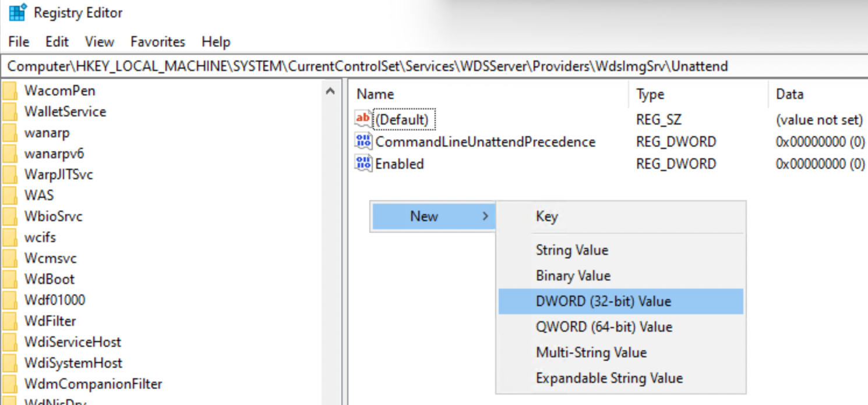
Task: Select the WdmCompanionFilter tree key
Action: pyautogui.click(x=93, y=384)
